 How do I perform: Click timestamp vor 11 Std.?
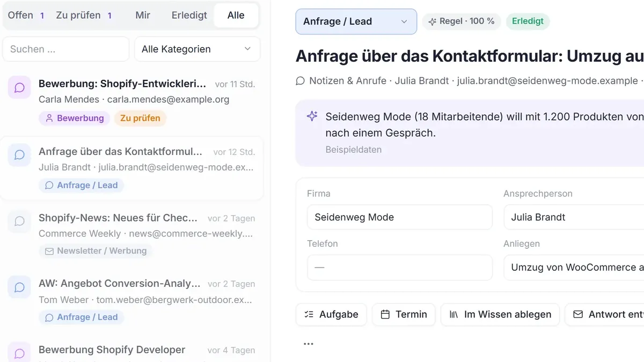[x=235, y=84]
